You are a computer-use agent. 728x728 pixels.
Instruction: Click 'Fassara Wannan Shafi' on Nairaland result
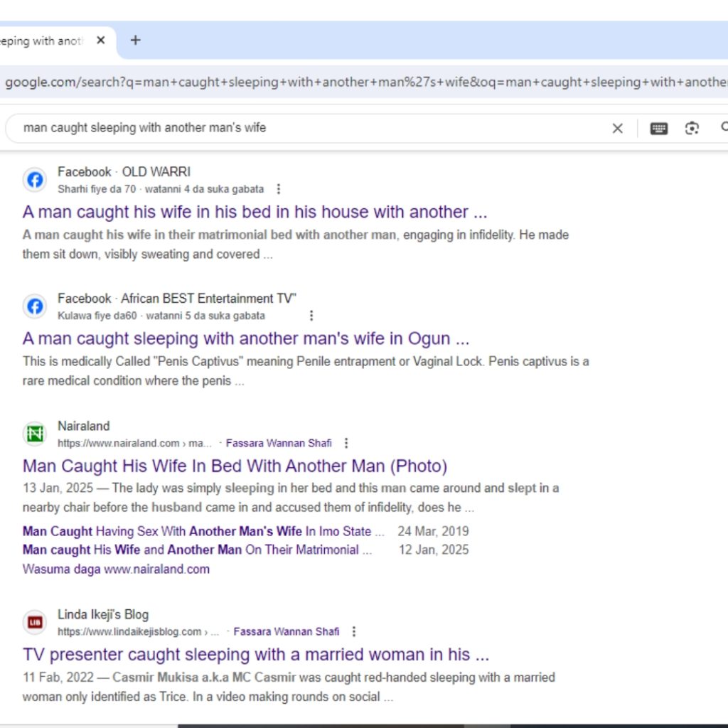click(x=279, y=444)
